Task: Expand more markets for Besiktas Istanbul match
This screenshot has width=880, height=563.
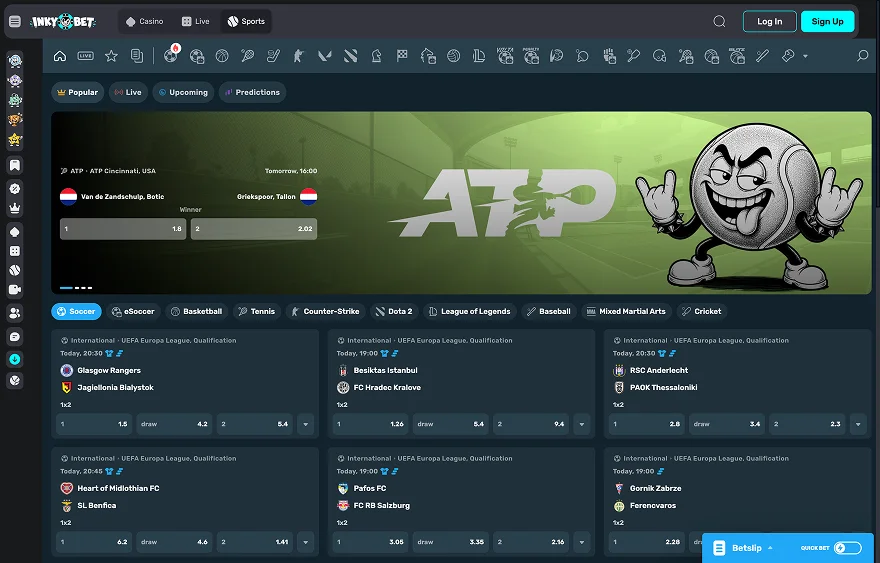Action: click(581, 424)
